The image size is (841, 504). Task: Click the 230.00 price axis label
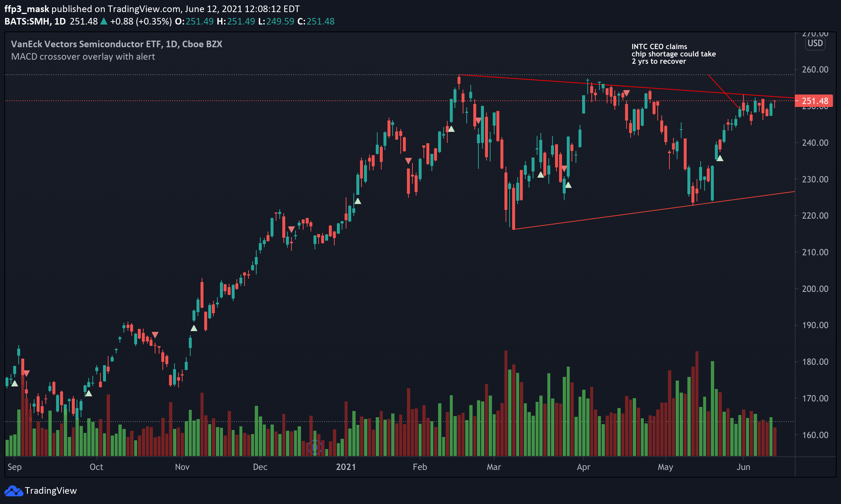coord(815,179)
